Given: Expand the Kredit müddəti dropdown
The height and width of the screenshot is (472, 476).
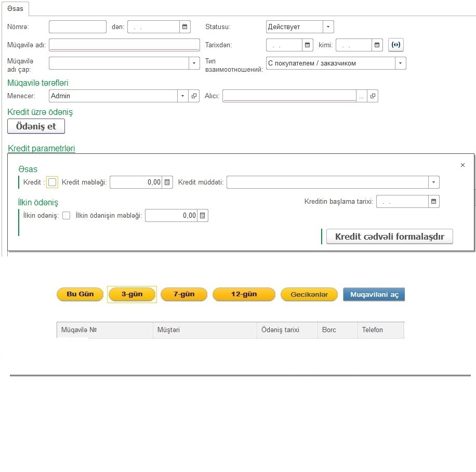Looking at the screenshot, I should tap(433, 182).
